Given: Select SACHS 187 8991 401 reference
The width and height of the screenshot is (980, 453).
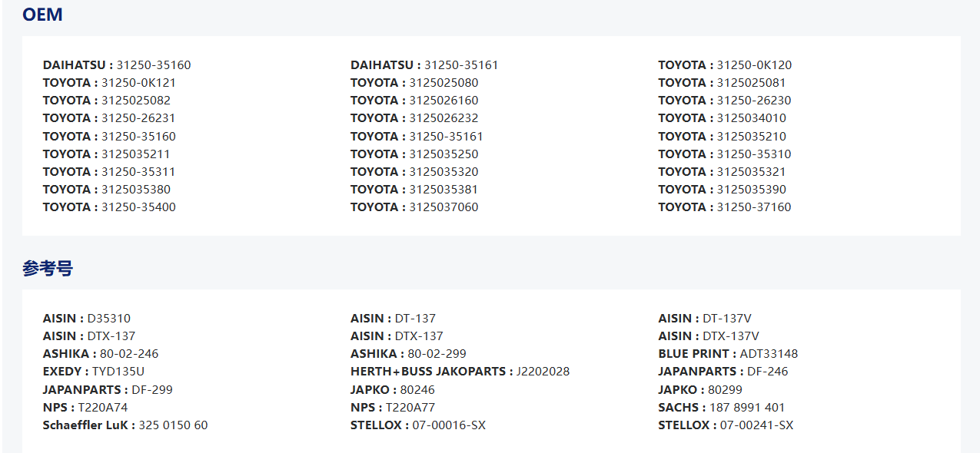Looking at the screenshot, I should coord(721,408).
